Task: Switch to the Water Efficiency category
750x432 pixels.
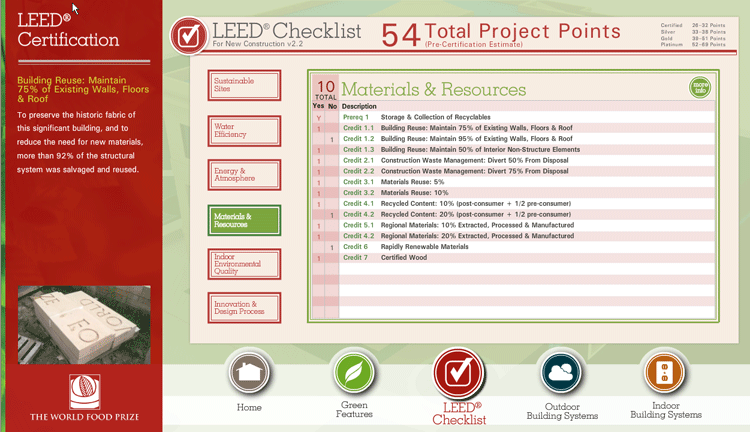Action: click(x=244, y=131)
